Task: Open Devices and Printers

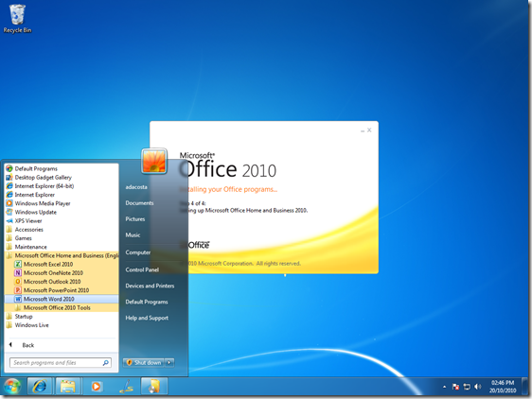Action: (150, 286)
